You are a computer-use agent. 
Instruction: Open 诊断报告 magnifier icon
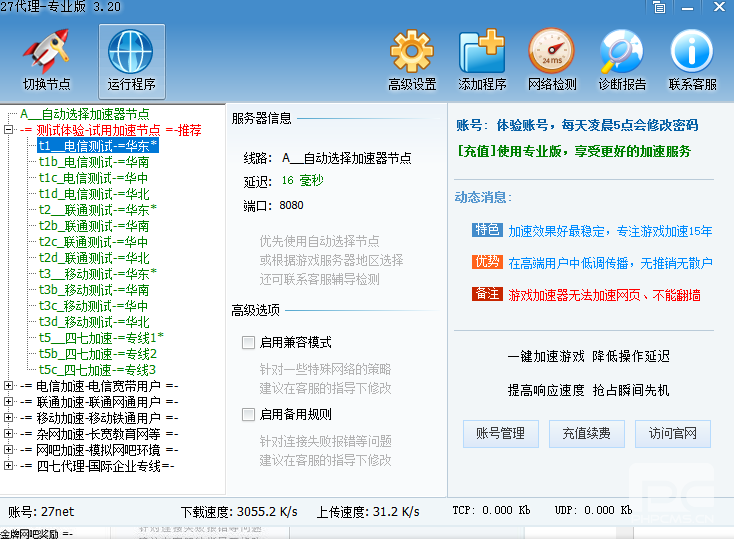click(x=621, y=52)
